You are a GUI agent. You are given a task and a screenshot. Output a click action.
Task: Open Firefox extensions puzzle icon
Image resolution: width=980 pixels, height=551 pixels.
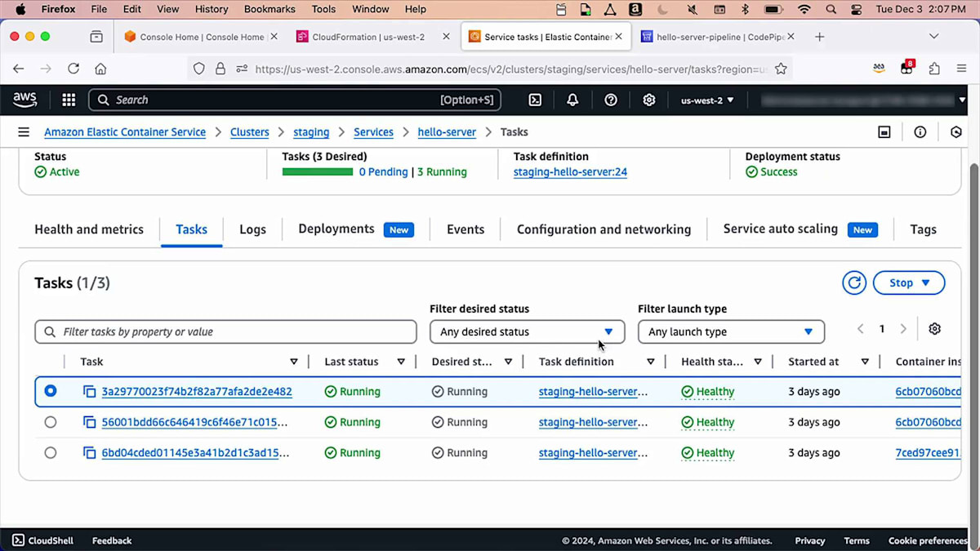coord(934,69)
